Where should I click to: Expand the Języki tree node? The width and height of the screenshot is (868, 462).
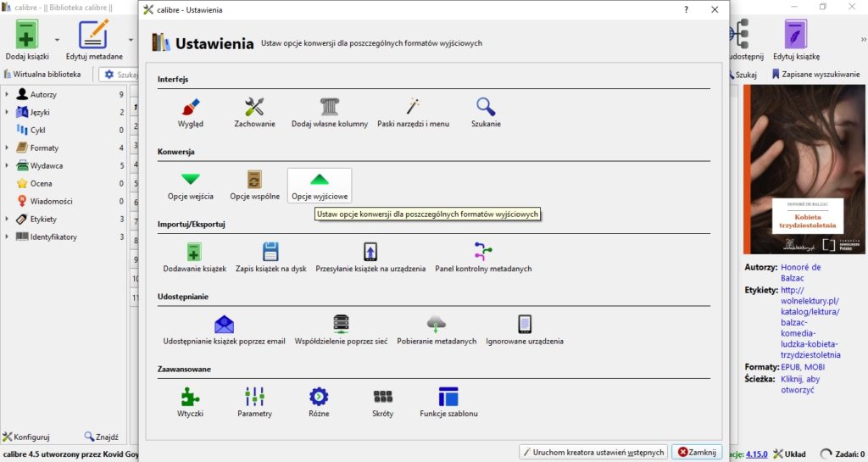pyautogui.click(x=7, y=112)
